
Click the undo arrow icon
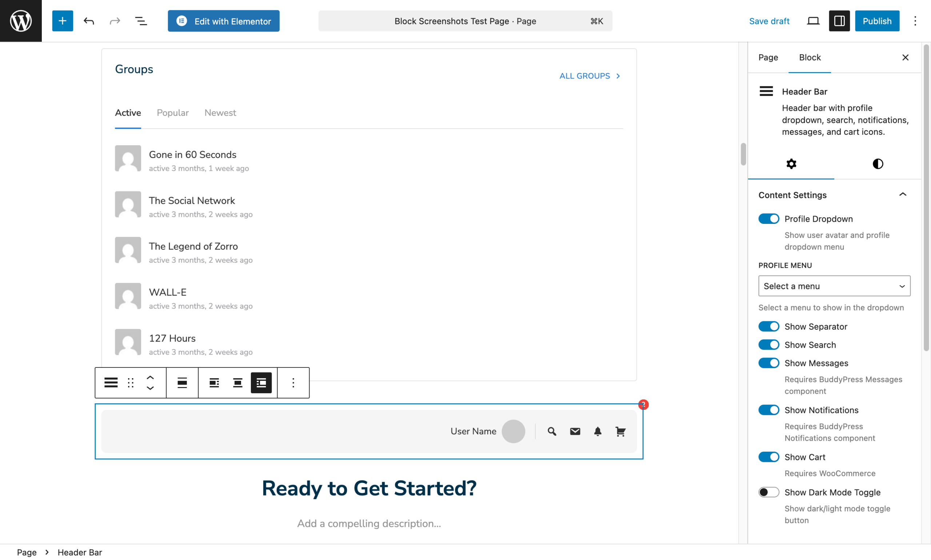click(x=89, y=21)
